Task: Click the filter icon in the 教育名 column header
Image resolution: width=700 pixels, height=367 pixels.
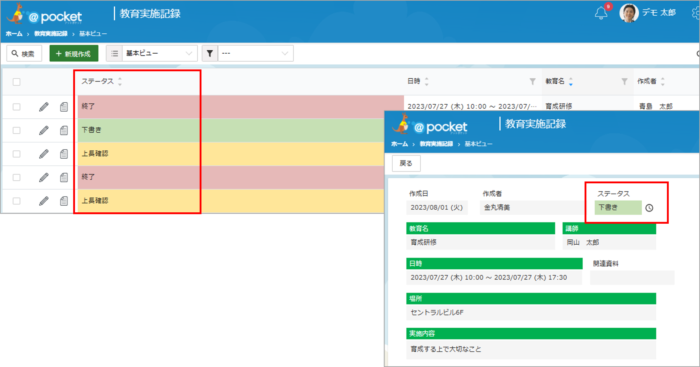Action: pyautogui.click(x=624, y=82)
